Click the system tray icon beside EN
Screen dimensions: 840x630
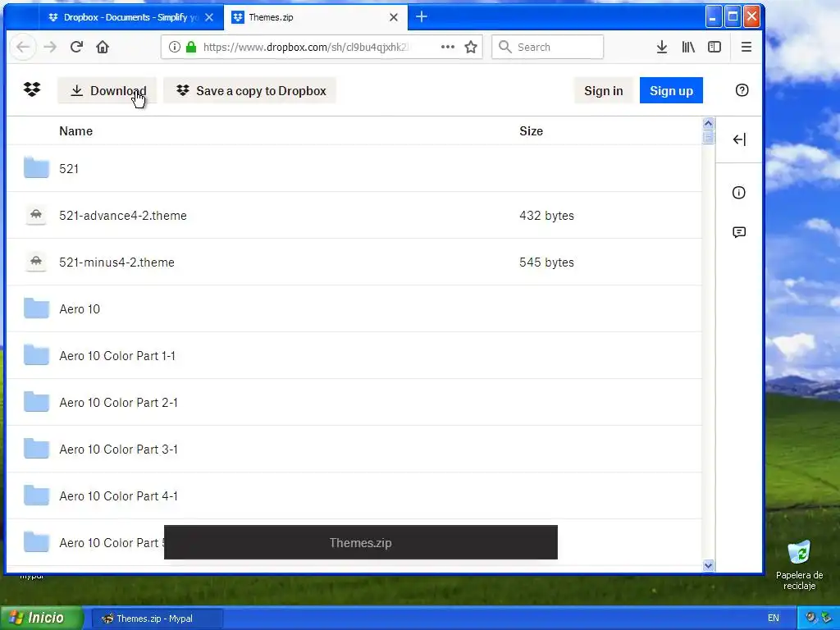(811, 619)
